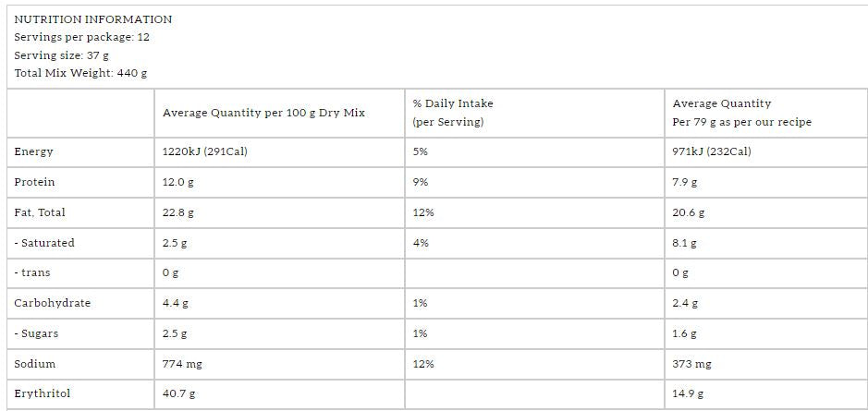Select the Energy row label
Screen dimensions: 868x411
click(34, 151)
